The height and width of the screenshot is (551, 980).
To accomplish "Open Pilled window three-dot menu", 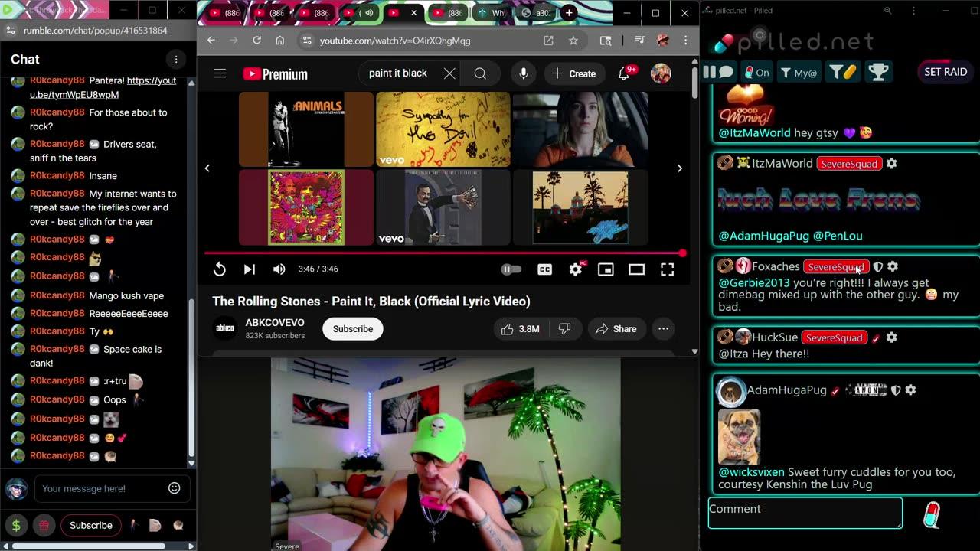I will tap(913, 11).
